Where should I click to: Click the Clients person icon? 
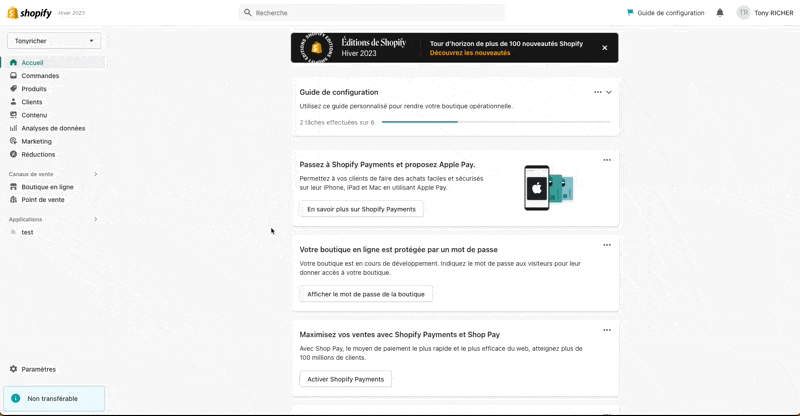click(13, 102)
